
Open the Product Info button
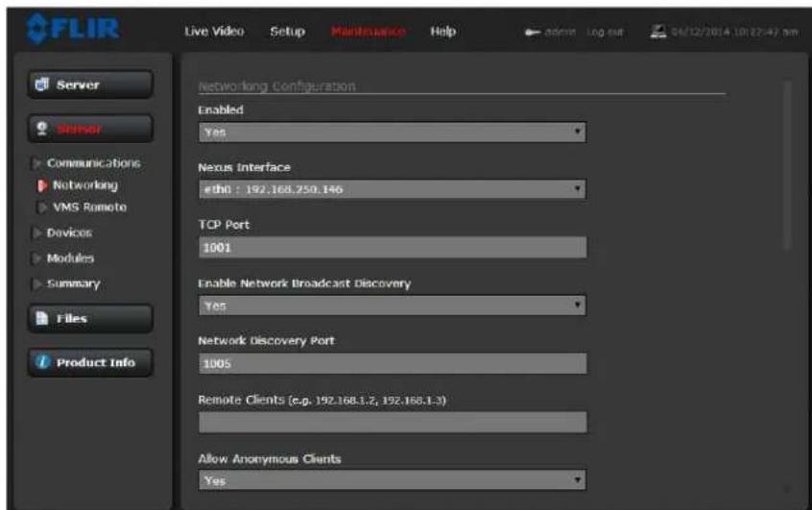90,362
